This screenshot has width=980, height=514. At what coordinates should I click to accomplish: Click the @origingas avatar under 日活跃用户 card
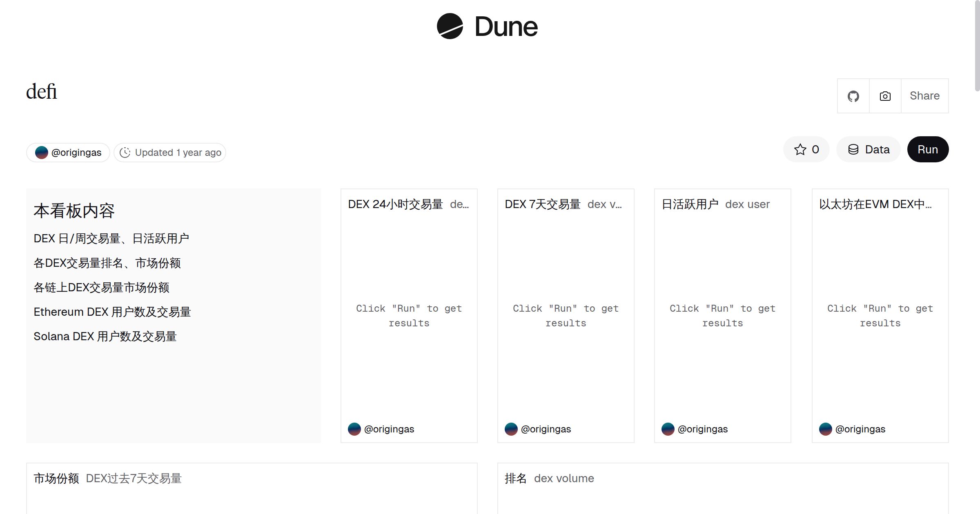[x=668, y=429]
